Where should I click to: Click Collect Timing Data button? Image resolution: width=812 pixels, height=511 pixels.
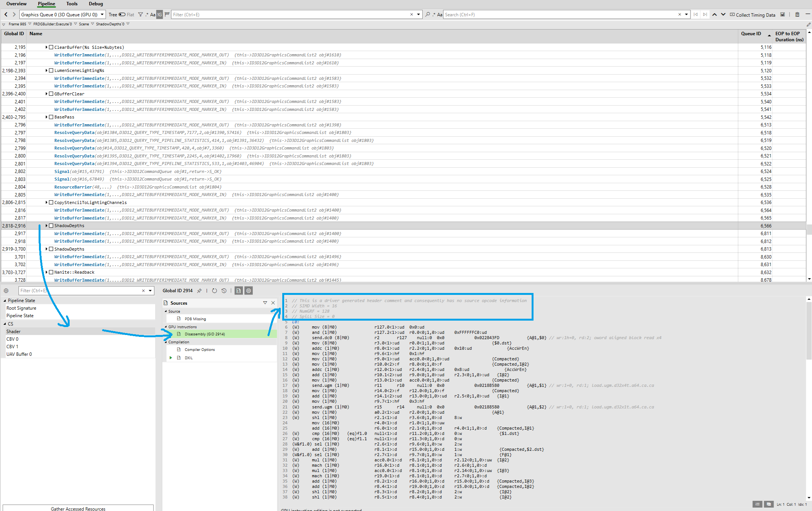[752, 15]
